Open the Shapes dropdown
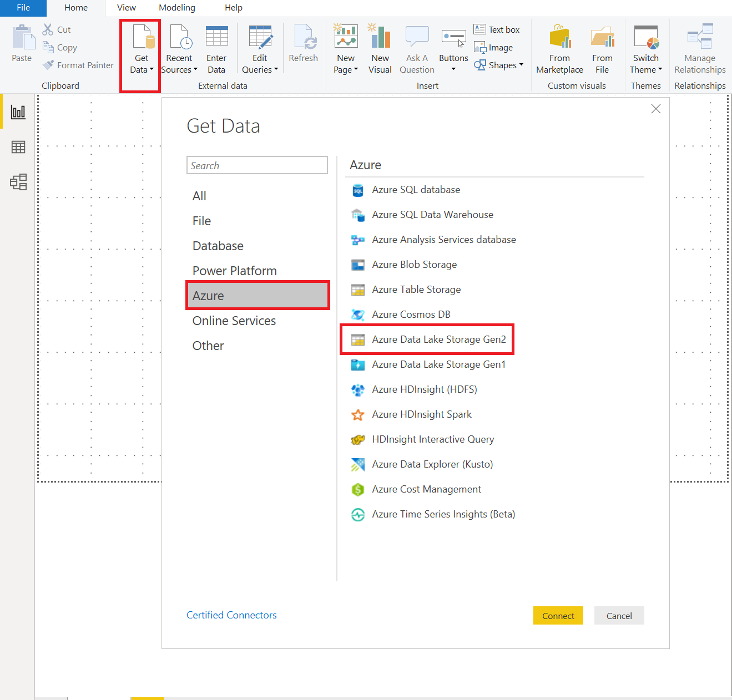732x700 pixels. pyautogui.click(x=499, y=65)
